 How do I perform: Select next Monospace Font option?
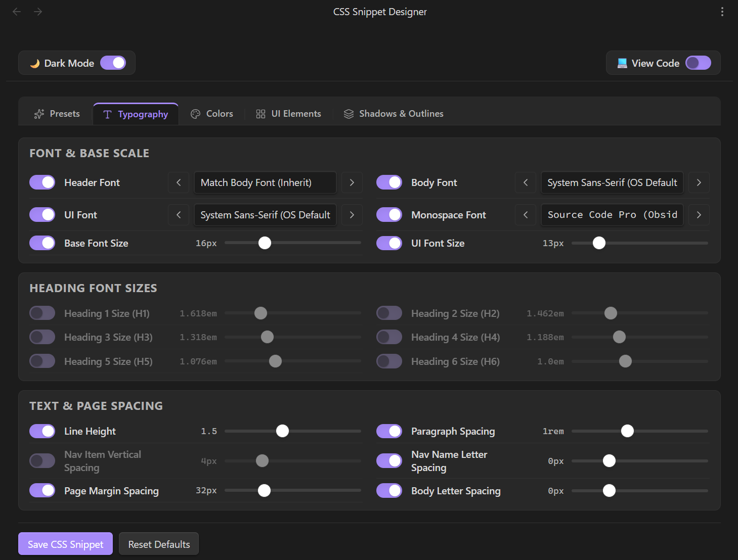point(699,215)
